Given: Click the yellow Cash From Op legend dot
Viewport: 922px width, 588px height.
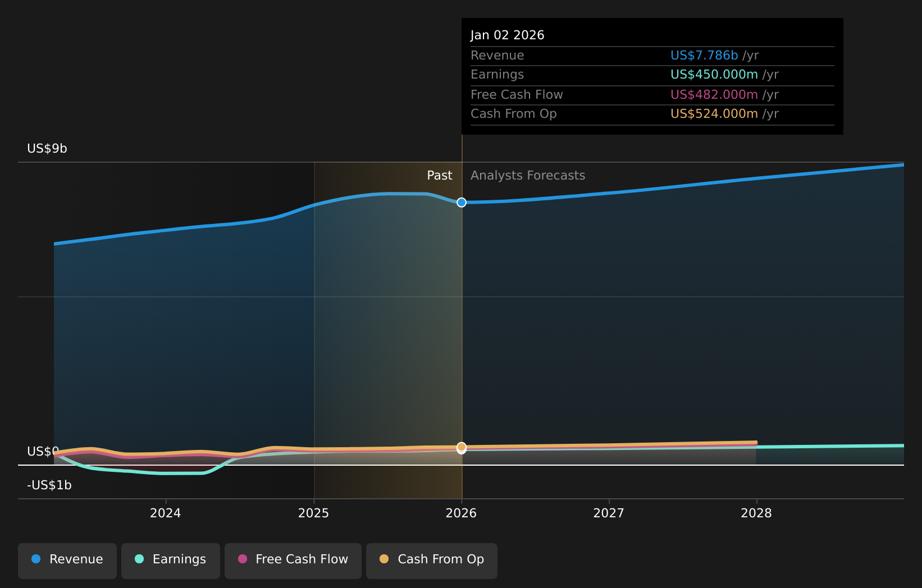Looking at the screenshot, I should click(x=385, y=559).
